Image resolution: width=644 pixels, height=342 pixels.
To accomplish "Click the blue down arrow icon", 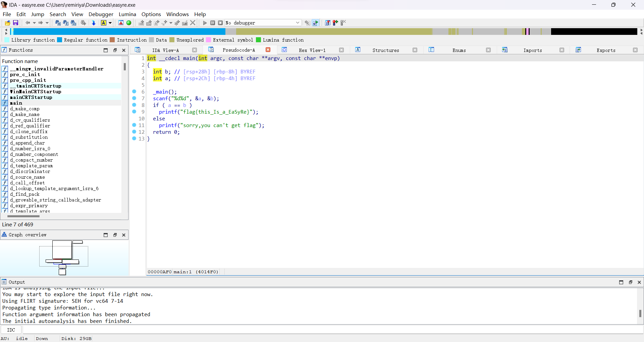I will pos(94,23).
